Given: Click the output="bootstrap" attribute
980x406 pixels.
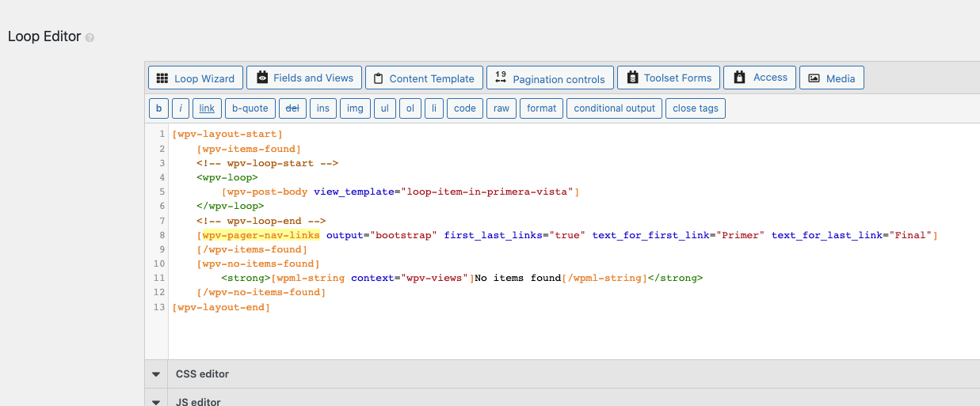Looking at the screenshot, I should pos(382,235).
